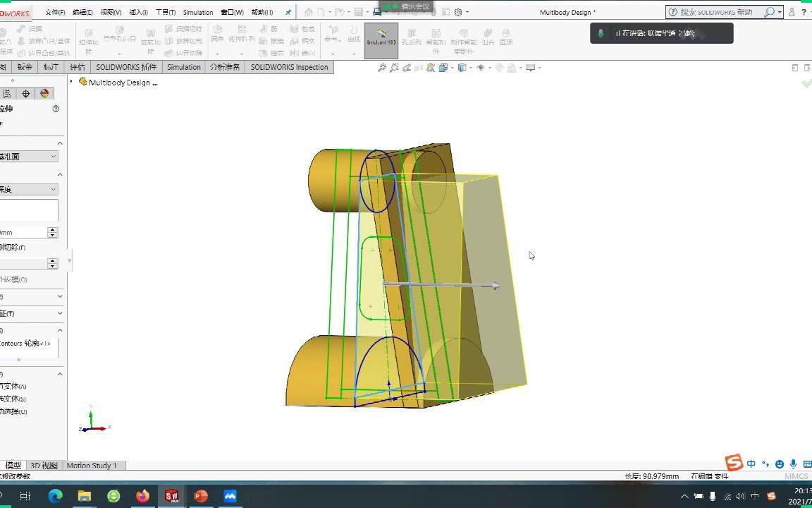This screenshot has height=508, width=812.
Task: Click the View Orientation cube icon
Action: coord(462,68)
